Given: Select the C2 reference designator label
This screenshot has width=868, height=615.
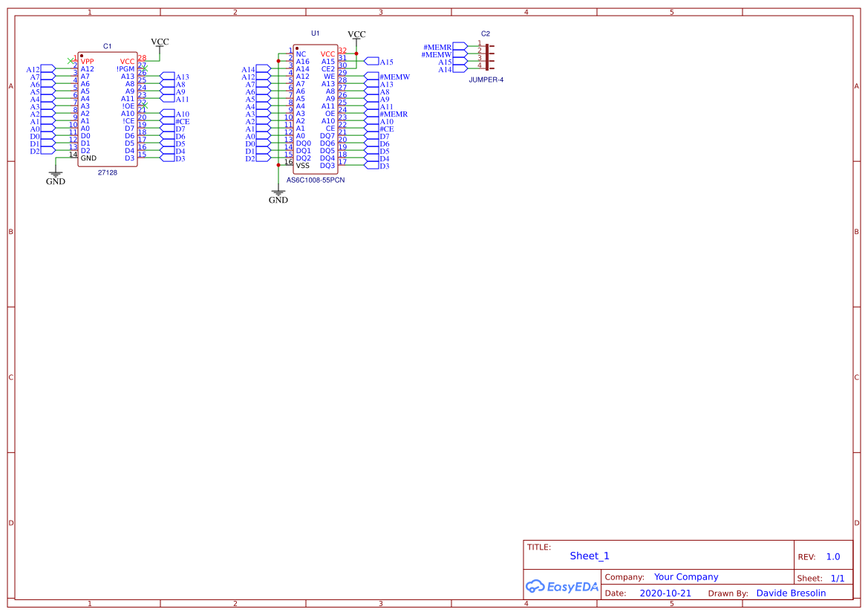Looking at the screenshot, I should pyautogui.click(x=486, y=34).
